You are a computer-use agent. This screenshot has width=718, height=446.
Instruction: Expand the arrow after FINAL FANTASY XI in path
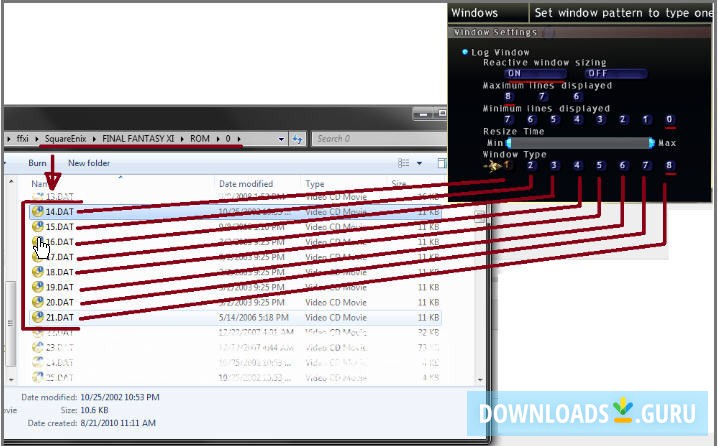(182, 139)
